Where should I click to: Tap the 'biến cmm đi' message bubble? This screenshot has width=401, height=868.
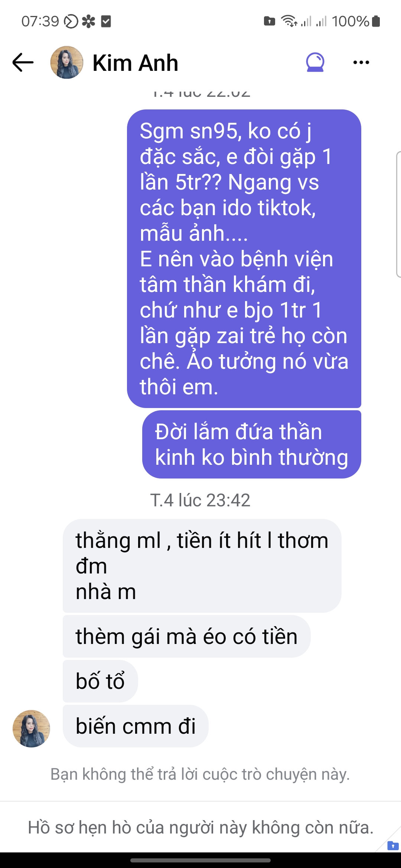pos(136,726)
